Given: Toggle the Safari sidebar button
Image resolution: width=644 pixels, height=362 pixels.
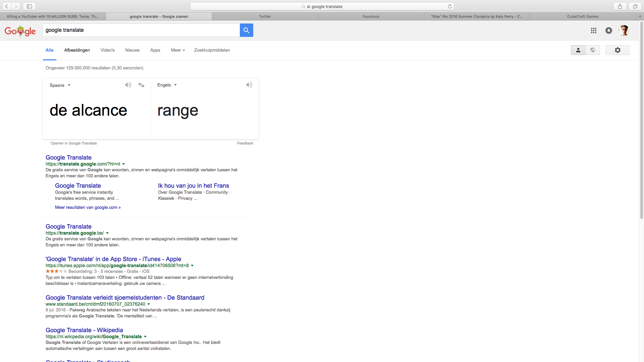Looking at the screenshot, I should click(x=29, y=6).
